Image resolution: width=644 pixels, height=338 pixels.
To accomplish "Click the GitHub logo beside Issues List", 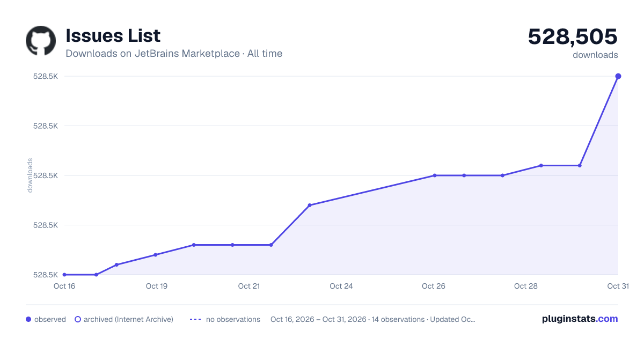I will point(41,41).
